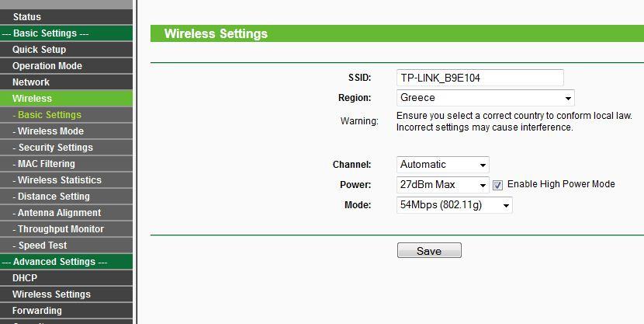This screenshot has width=644, height=324.
Task: Click into the SSID text field
Action: pos(480,78)
